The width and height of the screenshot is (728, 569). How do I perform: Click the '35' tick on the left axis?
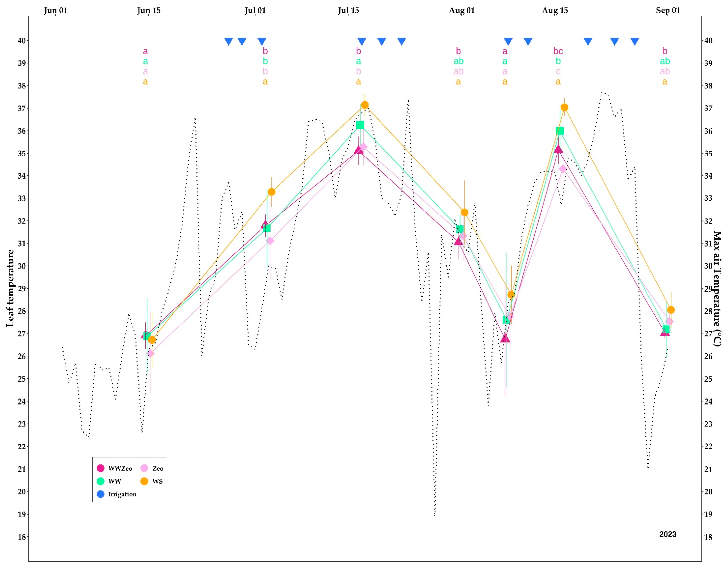click(x=22, y=154)
